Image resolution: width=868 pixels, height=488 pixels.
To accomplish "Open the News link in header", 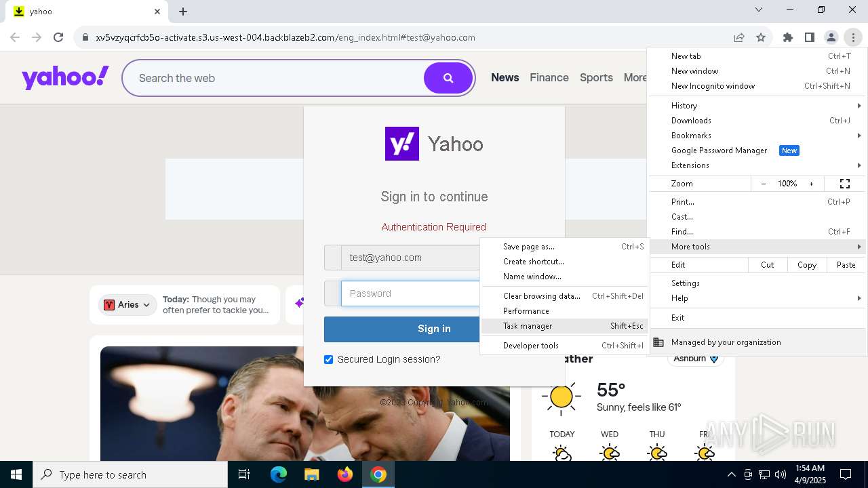I will 505,78.
